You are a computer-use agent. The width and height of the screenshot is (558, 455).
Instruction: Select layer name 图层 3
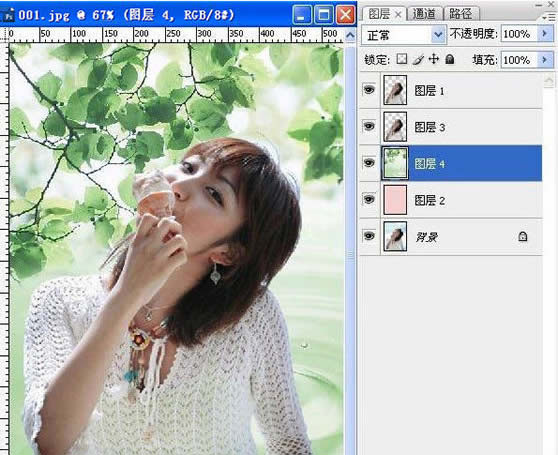[430, 127]
